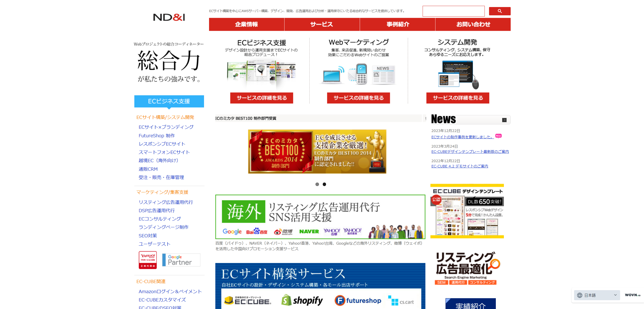Viewport: 644px width, 309px height.
Task: Open the サービス menu
Action: click(x=322, y=24)
